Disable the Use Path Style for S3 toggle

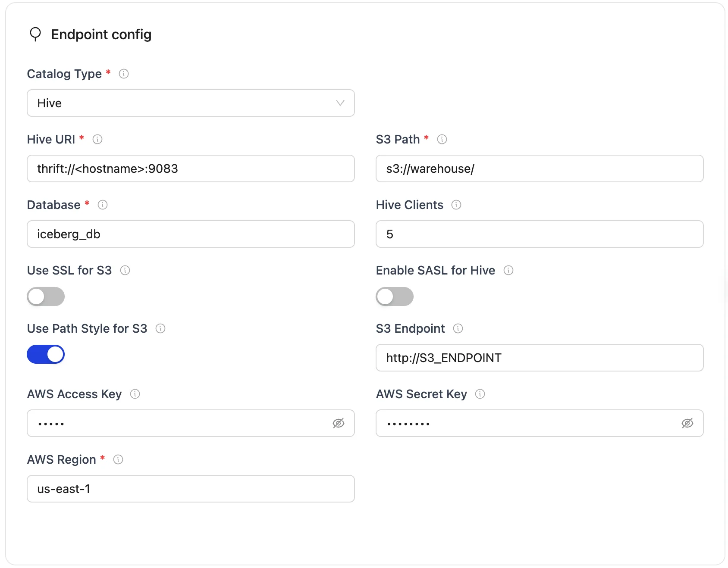[46, 354]
